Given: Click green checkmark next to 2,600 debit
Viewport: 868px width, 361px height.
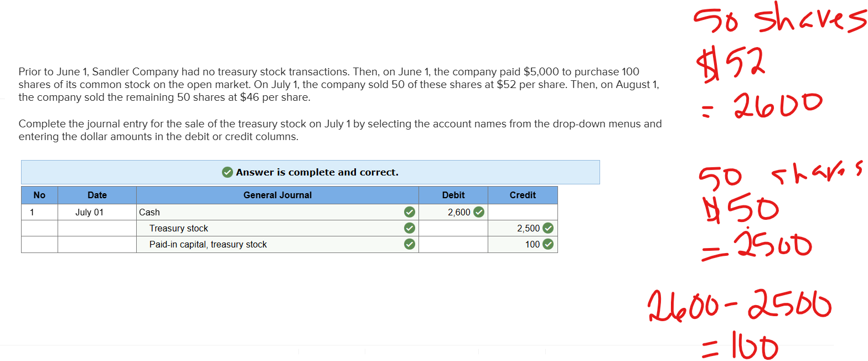Looking at the screenshot, I should coord(479,212).
